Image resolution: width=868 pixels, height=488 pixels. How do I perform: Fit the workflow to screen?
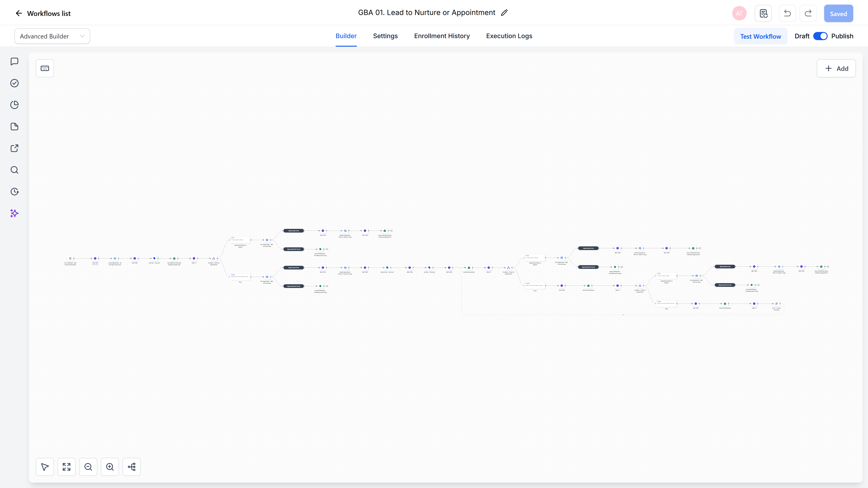coord(66,467)
